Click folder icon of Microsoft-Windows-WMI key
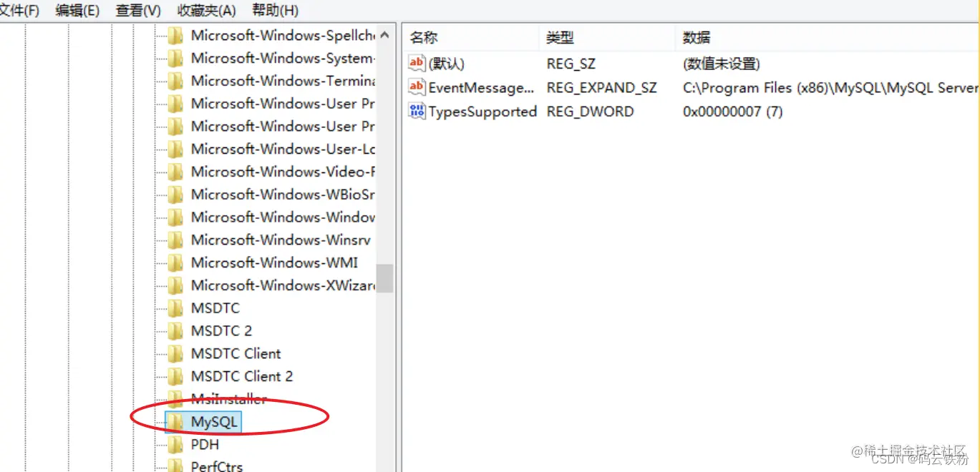980x472 pixels. [x=175, y=262]
